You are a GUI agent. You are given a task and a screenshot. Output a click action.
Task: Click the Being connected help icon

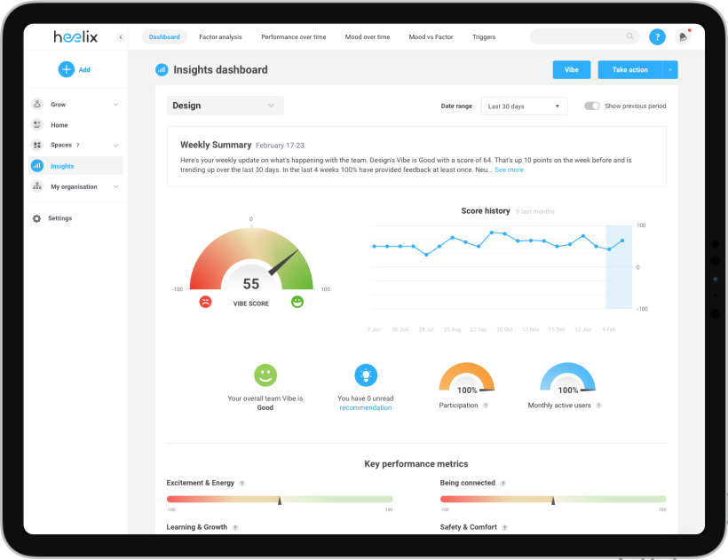coord(502,484)
